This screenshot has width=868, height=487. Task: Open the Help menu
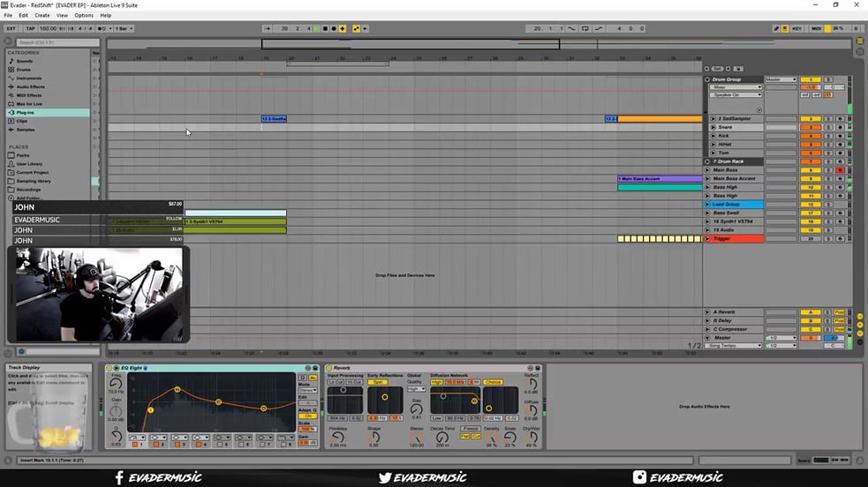[105, 16]
